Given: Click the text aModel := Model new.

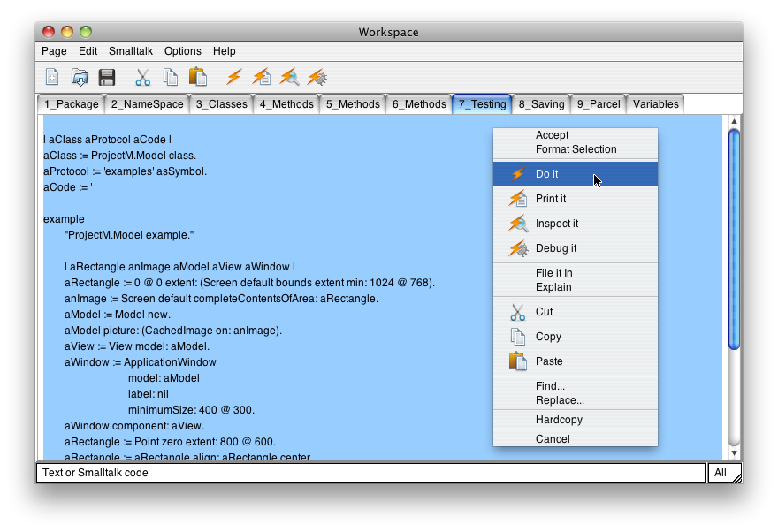Looking at the screenshot, I should [x=118, y=315].
